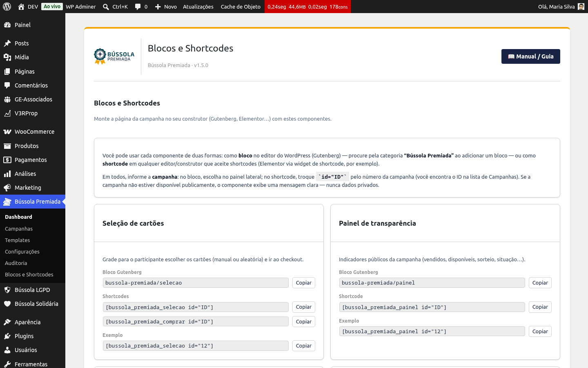Click the Usuários person icon
Viewport: 588px width, 368px height.
coord(7,350)
